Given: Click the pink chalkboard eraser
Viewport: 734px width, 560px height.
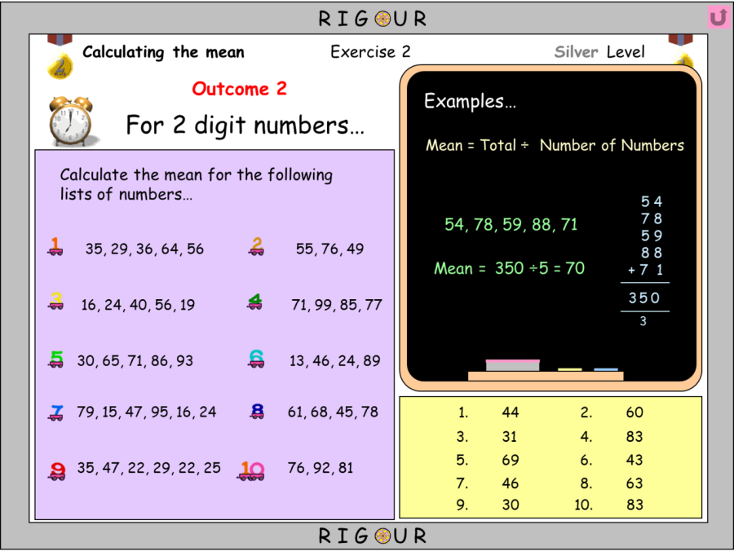Looking at the screenshot, I should 512,365.
